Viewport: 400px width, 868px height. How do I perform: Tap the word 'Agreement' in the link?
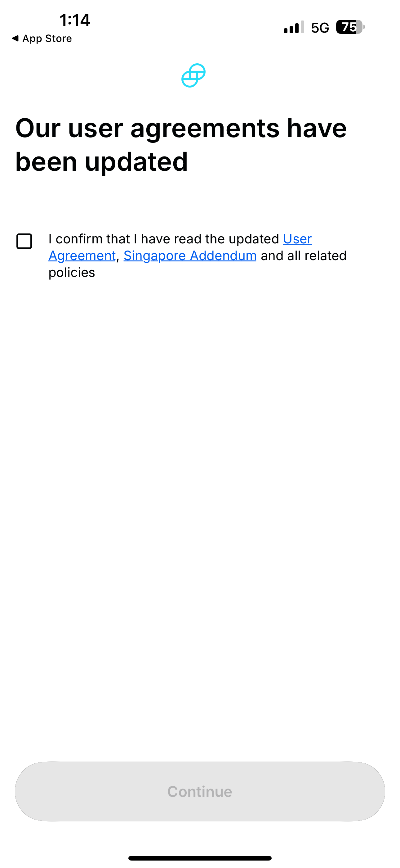(82, 256)
